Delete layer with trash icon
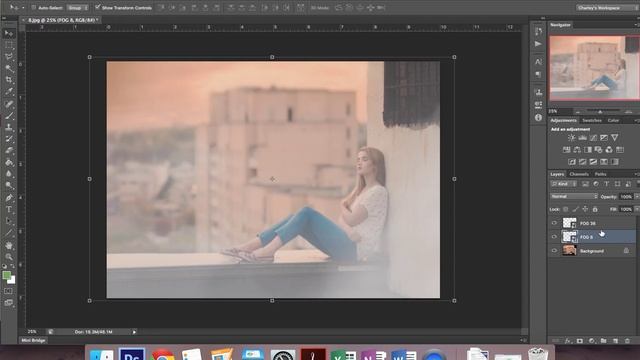The width and height of the screenshot is (640, 360). pyautogui.click(x=627, y=340)
